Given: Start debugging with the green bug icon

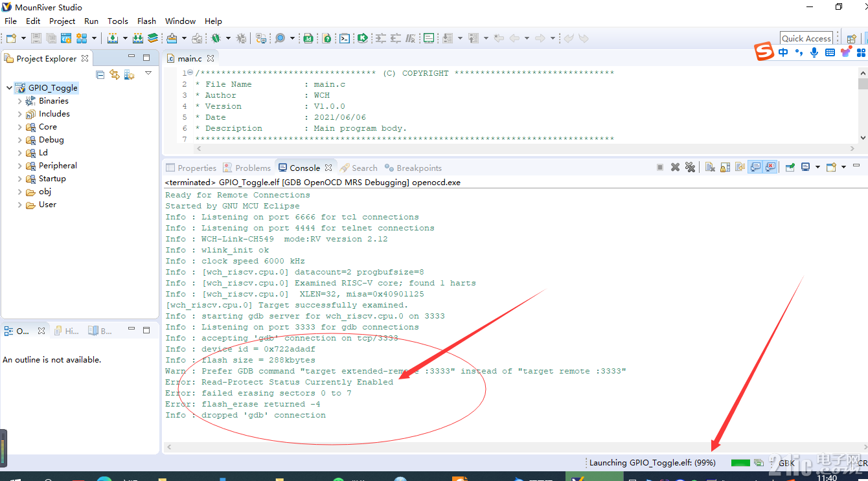Looking at the screenshot, I should coord(215,39).
